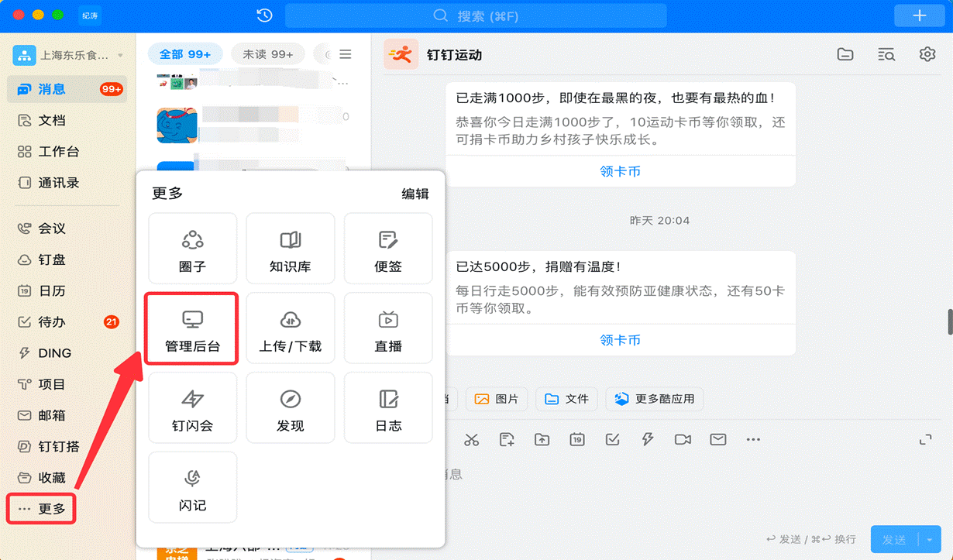
Task: Open 钉闪会 tile
Action: [192, 409]
